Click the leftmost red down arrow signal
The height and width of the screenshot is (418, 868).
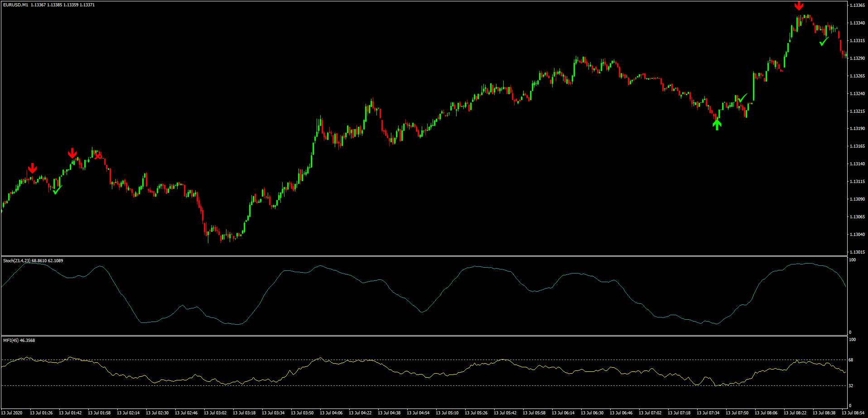32,168
